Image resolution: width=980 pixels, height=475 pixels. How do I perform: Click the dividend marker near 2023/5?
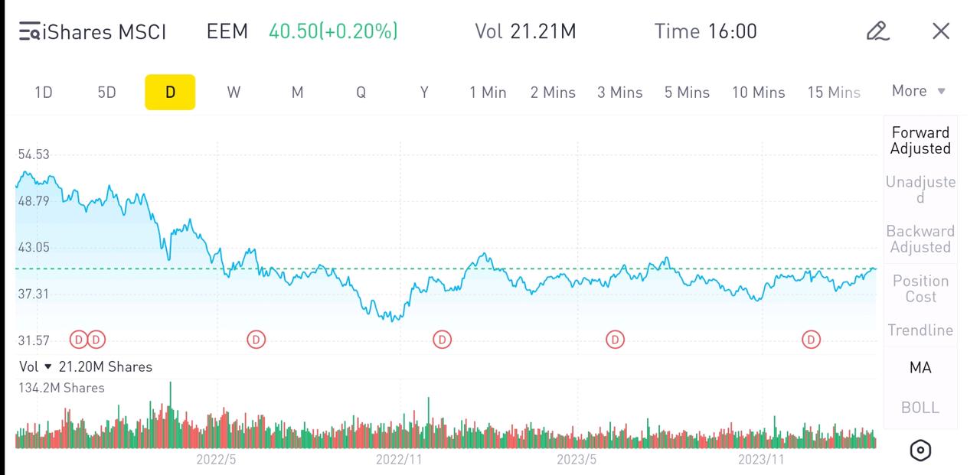tap(614, 339)
